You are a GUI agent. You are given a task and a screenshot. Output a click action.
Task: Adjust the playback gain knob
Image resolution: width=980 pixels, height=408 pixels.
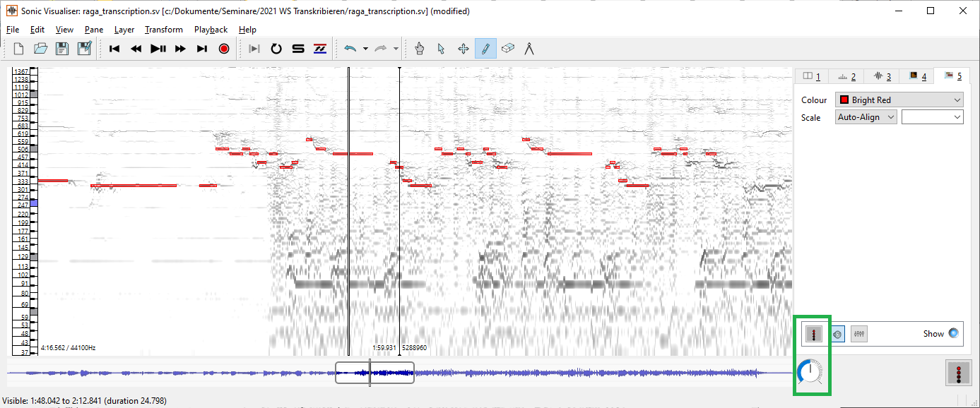point(811,373)
